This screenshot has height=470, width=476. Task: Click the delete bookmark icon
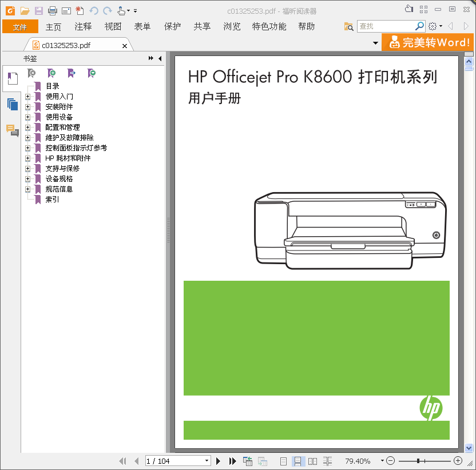pyautogui.click(x=31, y=73)
